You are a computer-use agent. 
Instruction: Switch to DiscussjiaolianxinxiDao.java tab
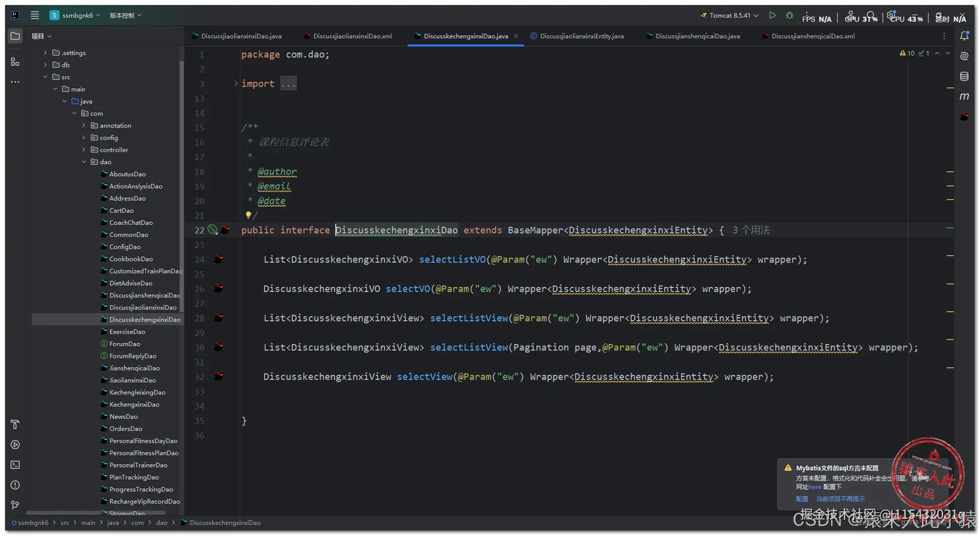tap(236, 36)
